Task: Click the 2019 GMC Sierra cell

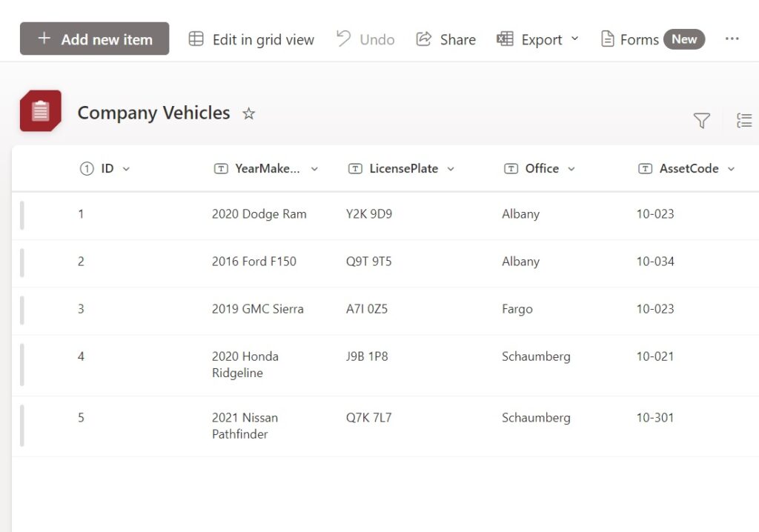Action: click(257, 309)
